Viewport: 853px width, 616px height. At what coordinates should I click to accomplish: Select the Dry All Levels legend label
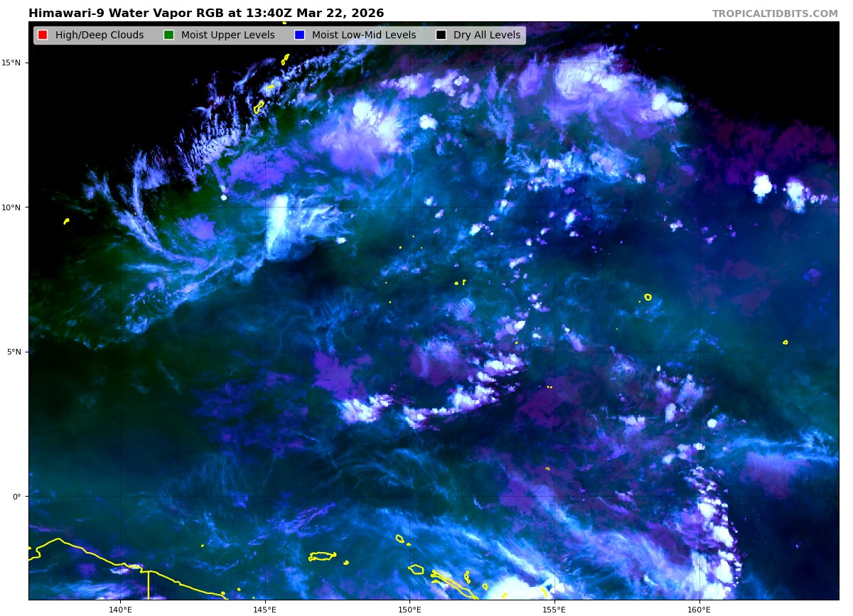tap(487, 36)
